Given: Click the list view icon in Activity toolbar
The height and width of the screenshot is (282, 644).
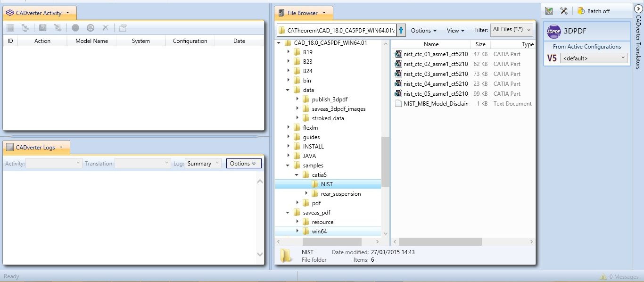Looking at the screenshot, I should point(10,28).
